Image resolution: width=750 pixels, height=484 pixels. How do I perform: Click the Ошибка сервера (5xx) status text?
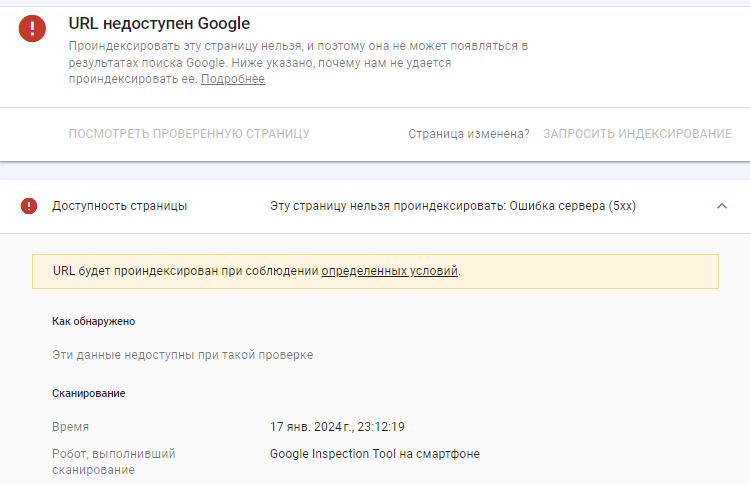pos(573,206)
